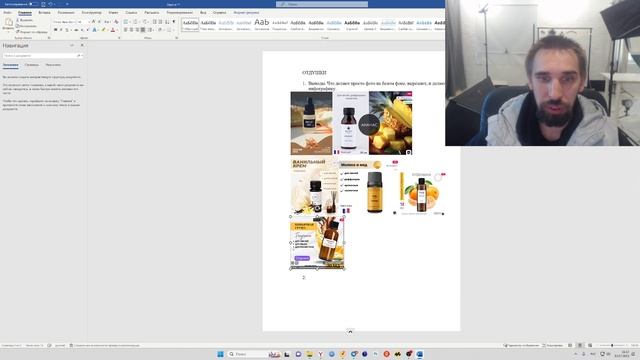Center text with the ribbon alignment icon
This screenshot has width=640, height=360.
(131, 30)
